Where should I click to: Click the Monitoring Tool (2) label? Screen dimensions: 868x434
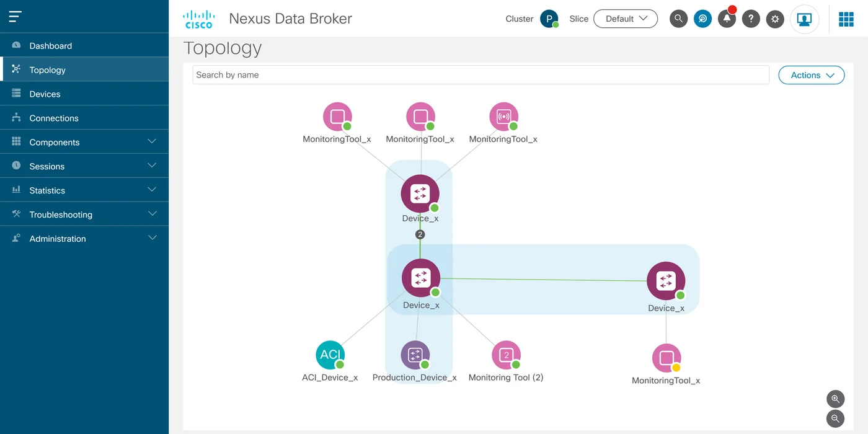coord(506,378)
